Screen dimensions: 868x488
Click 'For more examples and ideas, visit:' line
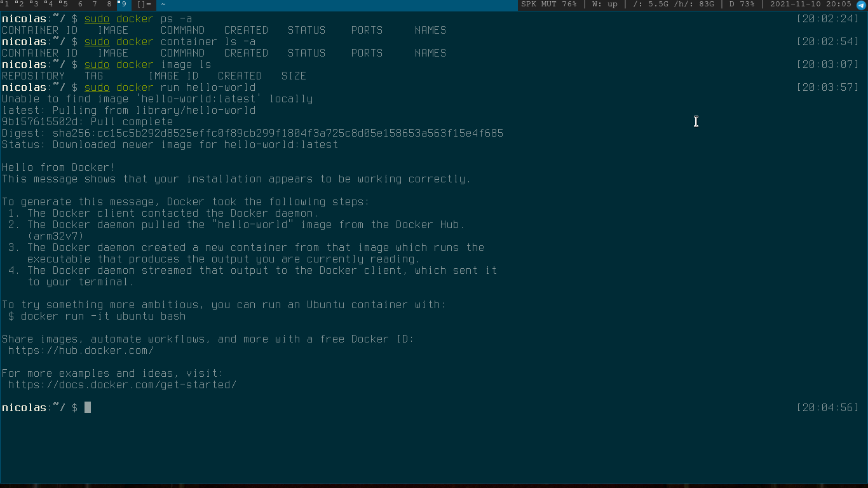point(112,374)
